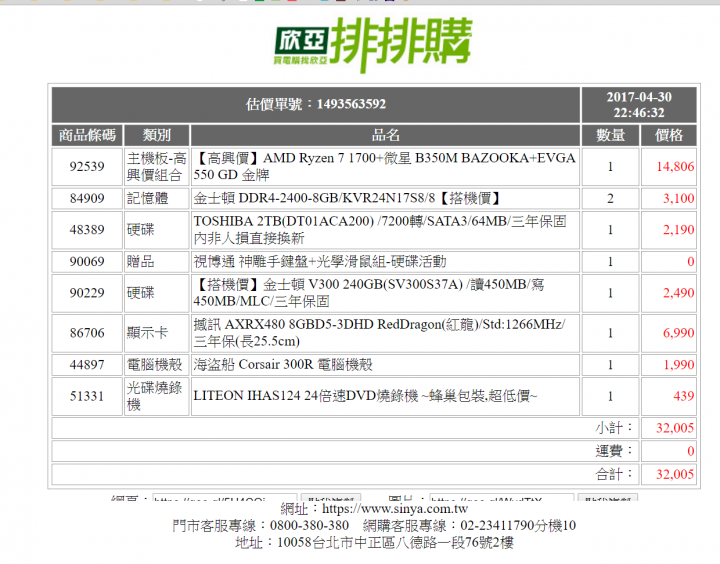Select barcode 51331
The width and height of the screenshot is (720, 564).
(x=87, y=396)
